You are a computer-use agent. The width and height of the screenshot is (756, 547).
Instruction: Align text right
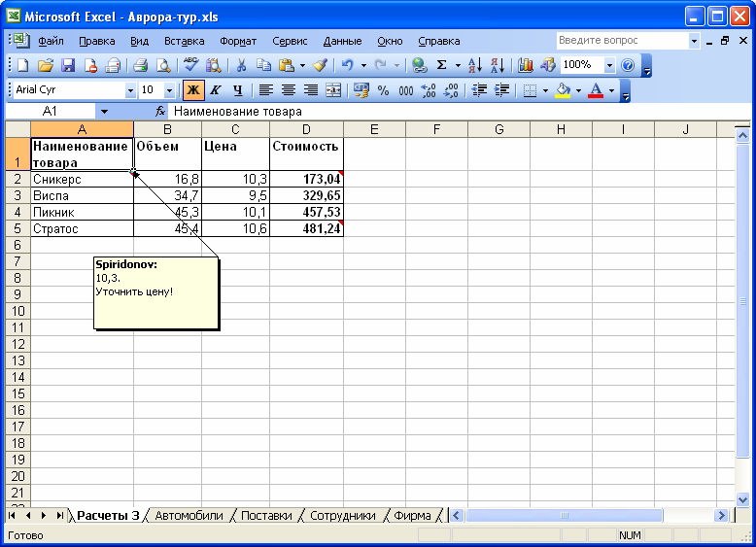(311, 90)
